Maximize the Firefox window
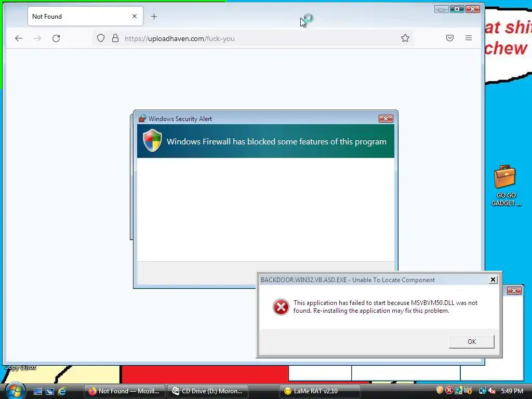Screen dimensions: 532x399 tap(457, 9)
